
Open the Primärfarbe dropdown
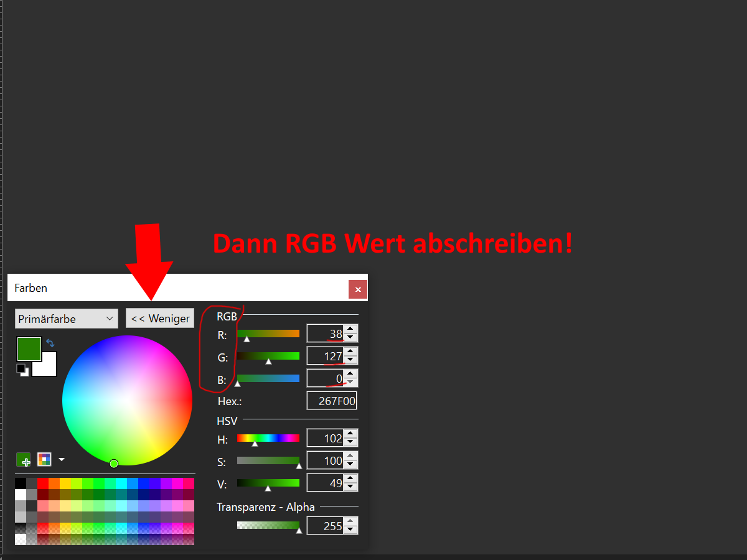(x=66, y=319)
